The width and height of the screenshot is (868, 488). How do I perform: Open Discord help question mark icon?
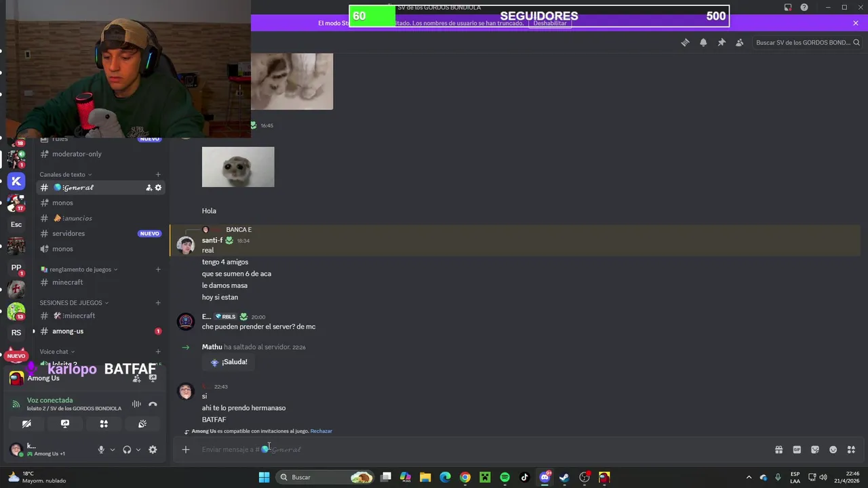point(804,7)
